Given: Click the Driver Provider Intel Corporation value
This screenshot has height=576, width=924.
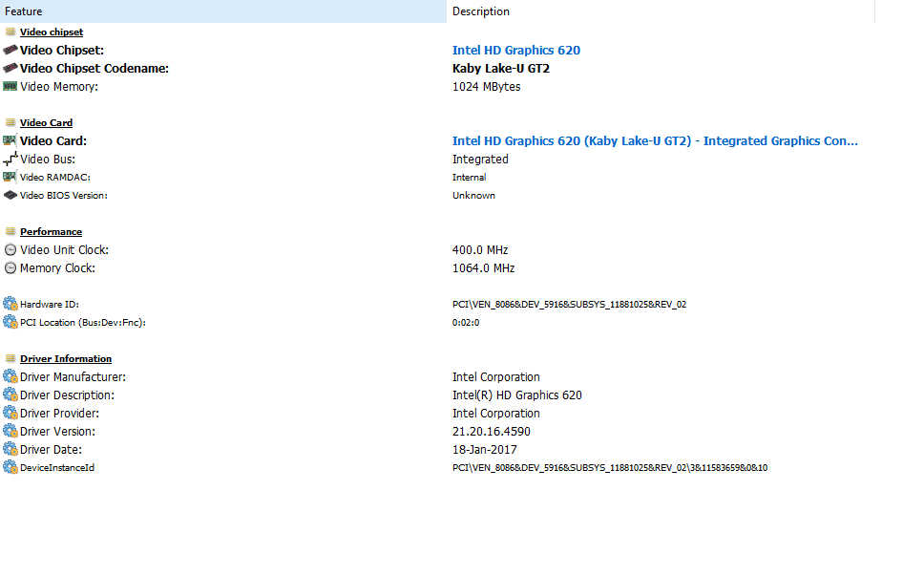Looking at the screenshot, I should point(496,414).
